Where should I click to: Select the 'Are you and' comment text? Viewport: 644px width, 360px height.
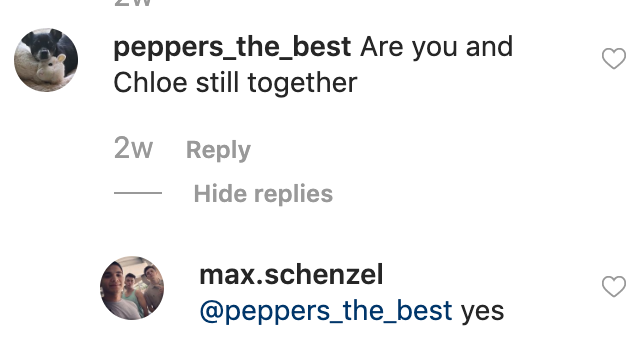click(437, 47)
